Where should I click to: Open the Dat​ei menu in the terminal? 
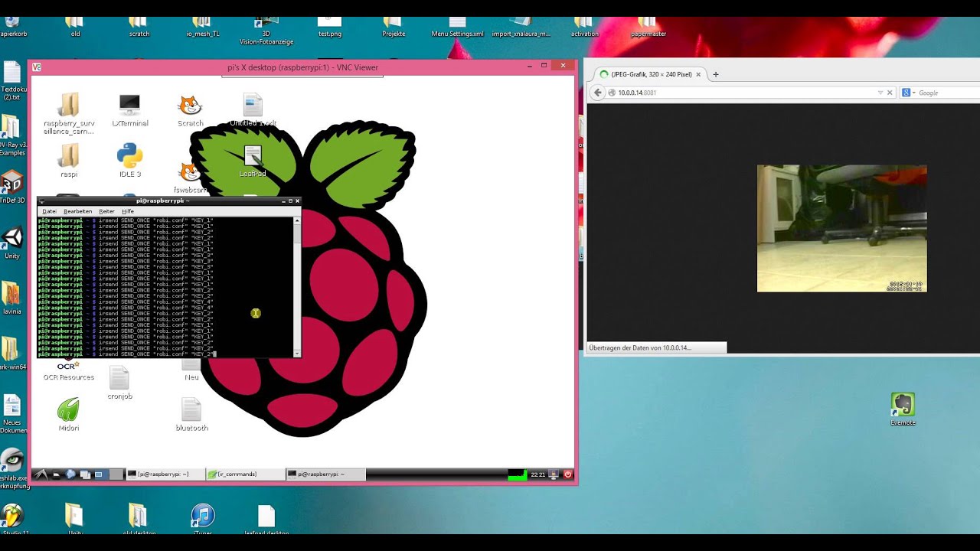pos(49,211)
